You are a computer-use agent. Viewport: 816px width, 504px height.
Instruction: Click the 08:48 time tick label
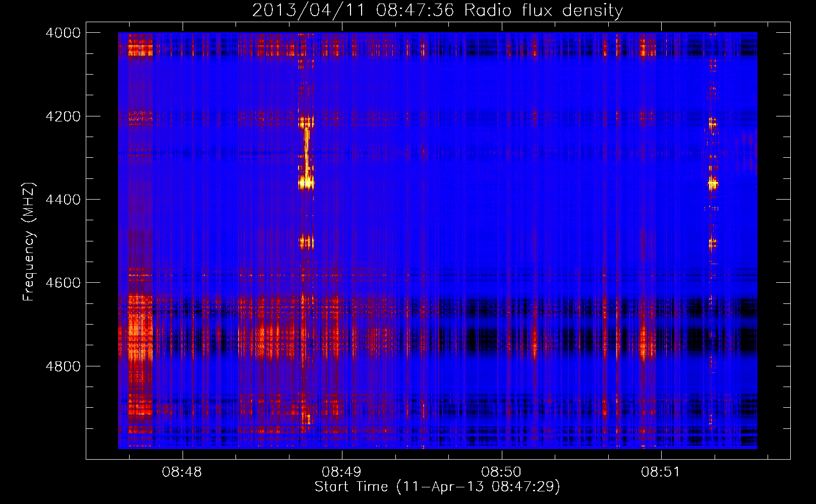click(182, 472)
